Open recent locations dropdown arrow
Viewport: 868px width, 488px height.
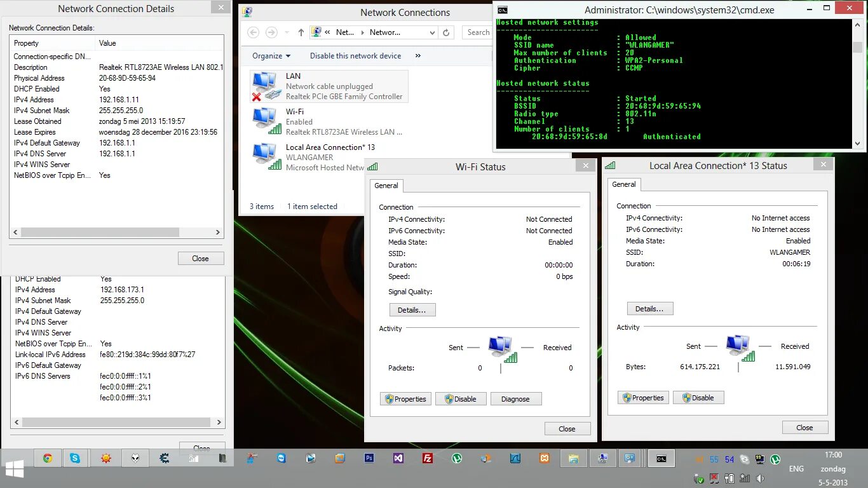(x=287, y=32)
